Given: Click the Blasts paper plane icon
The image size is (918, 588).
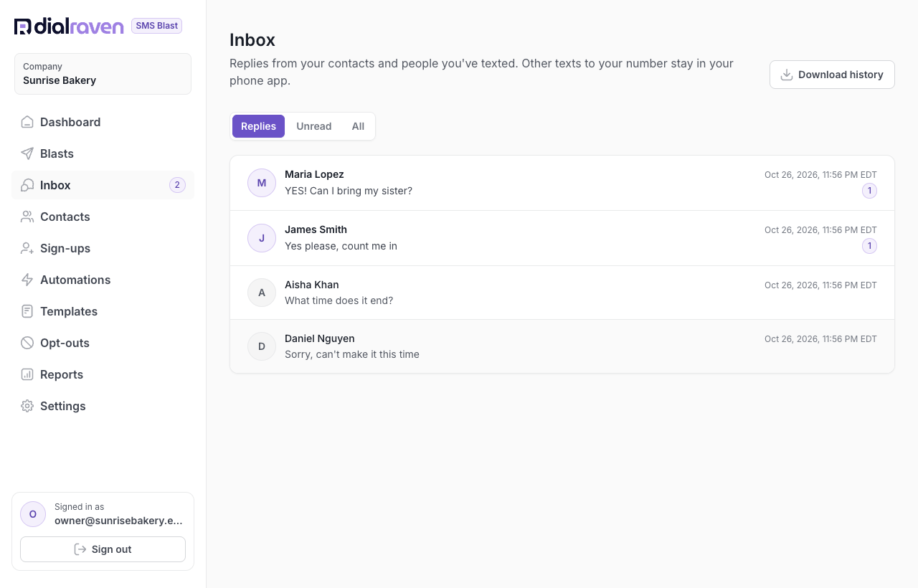Looking at the screenshot, I should 27,153.
